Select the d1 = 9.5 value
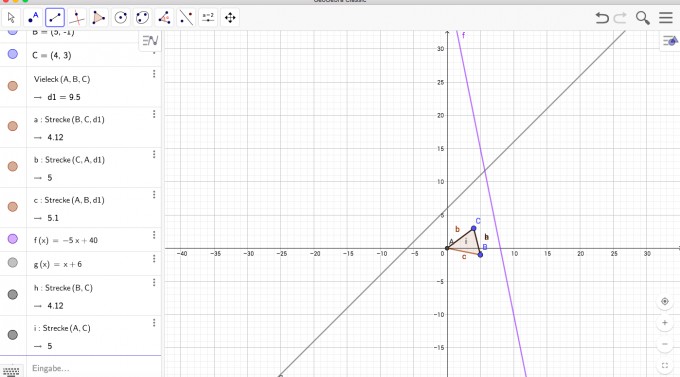 (x=64, y=97)
